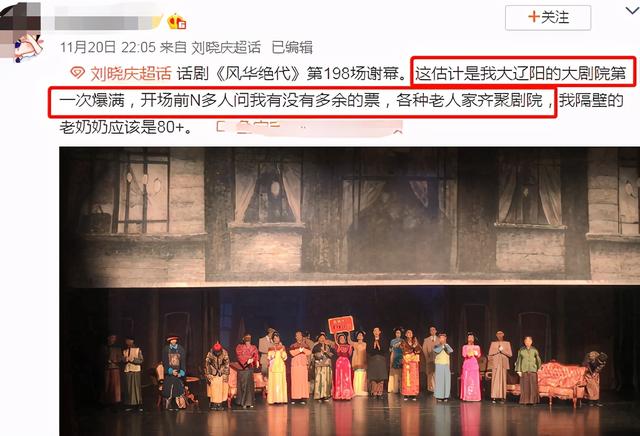
Task: Click the red-boxed line starting 一次爆满
Action: (301, 100)
